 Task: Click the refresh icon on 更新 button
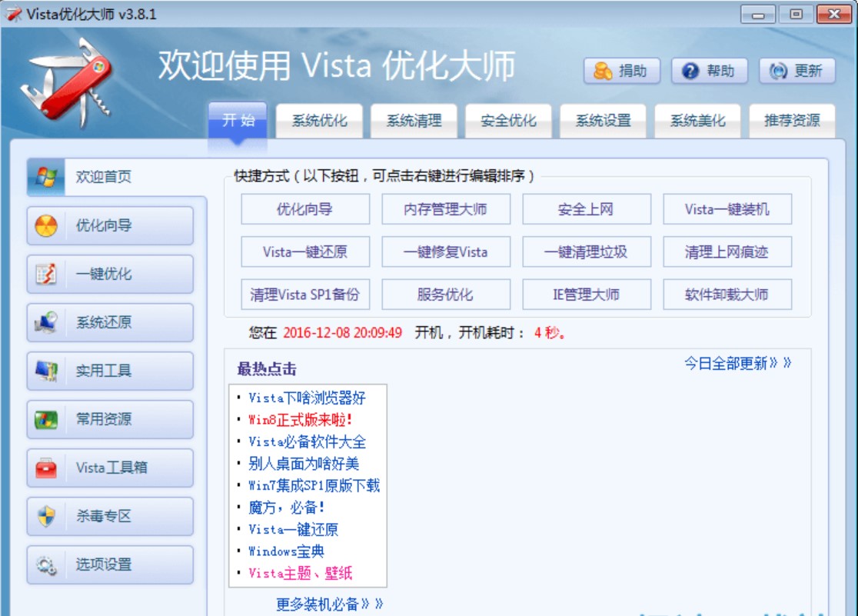point(777,72)
